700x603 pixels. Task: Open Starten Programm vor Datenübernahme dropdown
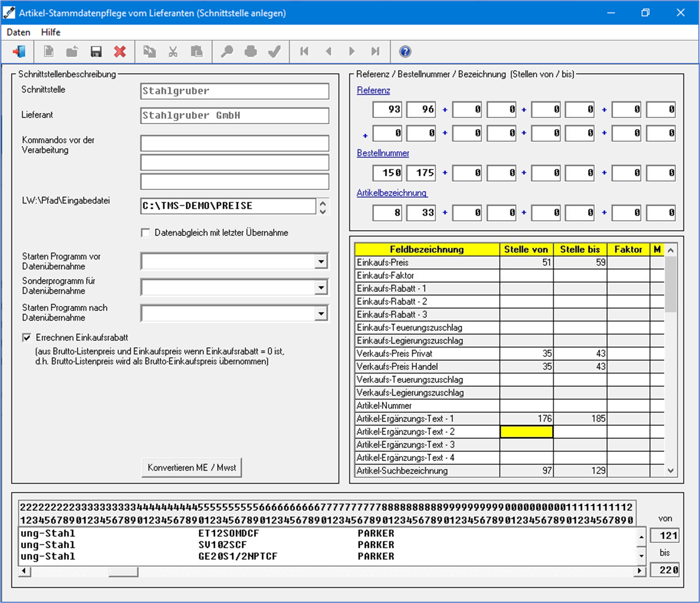321,261
